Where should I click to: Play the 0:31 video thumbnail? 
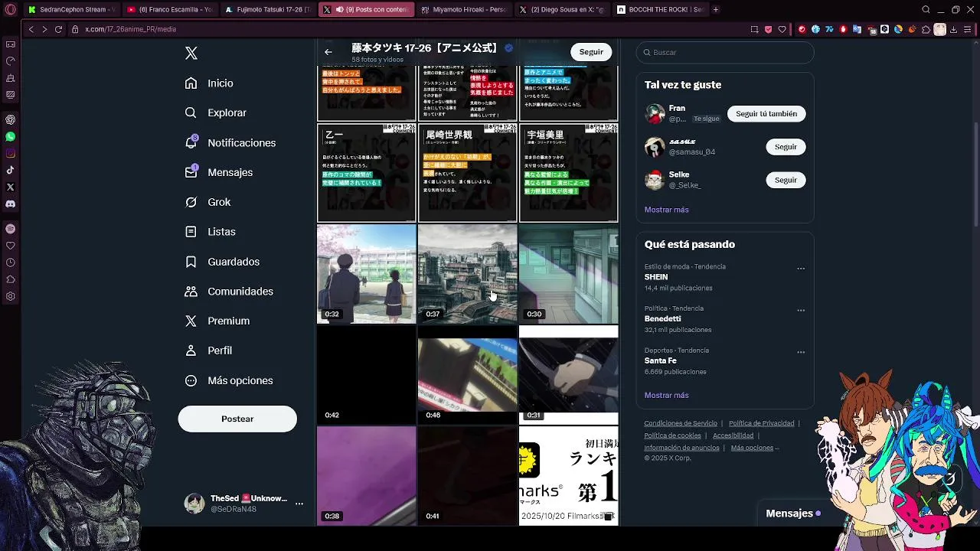(x=568, y=375)
